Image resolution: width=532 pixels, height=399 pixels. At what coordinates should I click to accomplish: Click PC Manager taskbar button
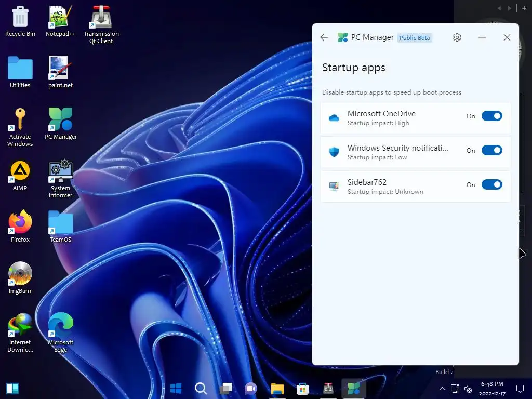point(353,389)
